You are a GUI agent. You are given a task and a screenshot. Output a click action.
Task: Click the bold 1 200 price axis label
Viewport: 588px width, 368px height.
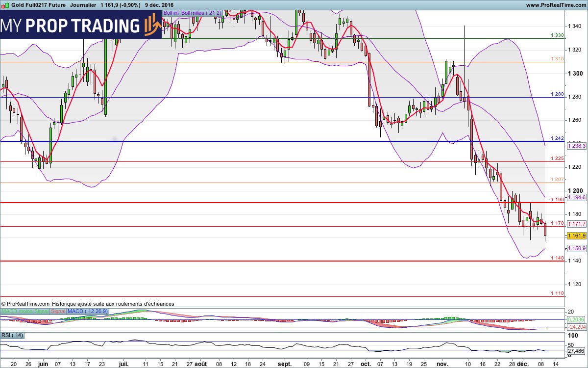575,191
